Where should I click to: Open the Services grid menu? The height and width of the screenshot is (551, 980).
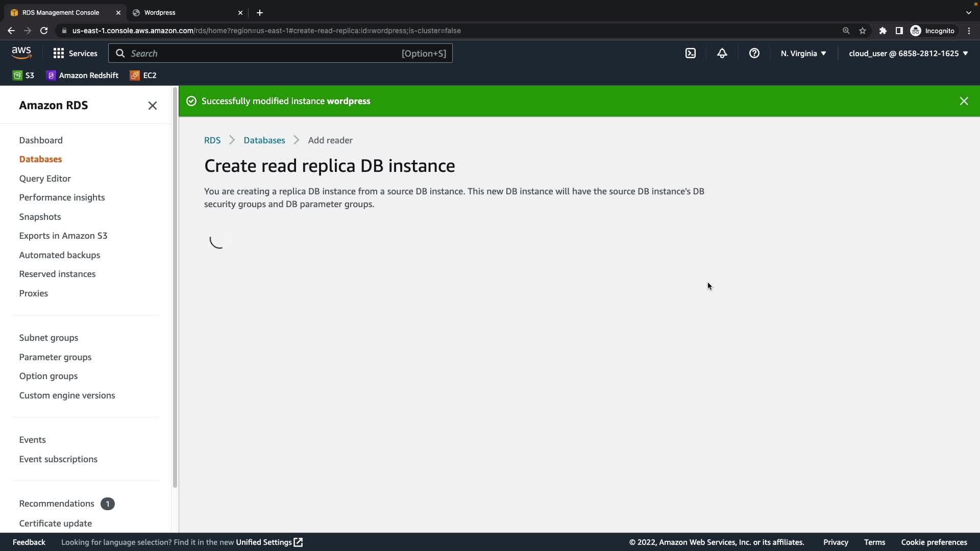click(75, 53)
